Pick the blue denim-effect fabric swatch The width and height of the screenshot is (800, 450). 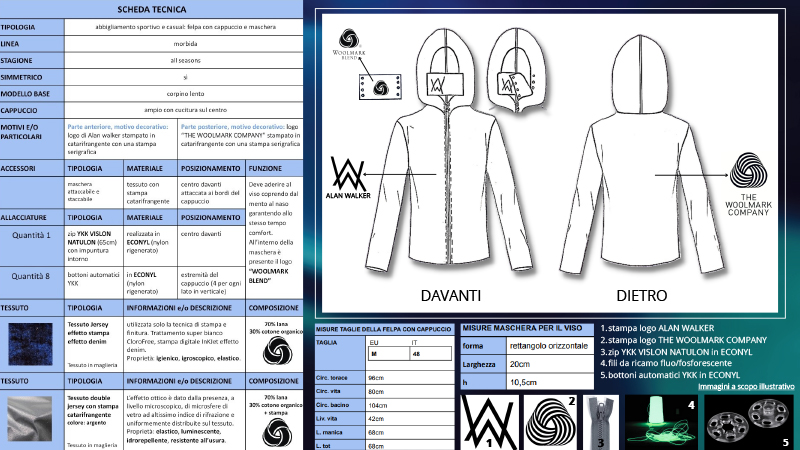[30, 344]
